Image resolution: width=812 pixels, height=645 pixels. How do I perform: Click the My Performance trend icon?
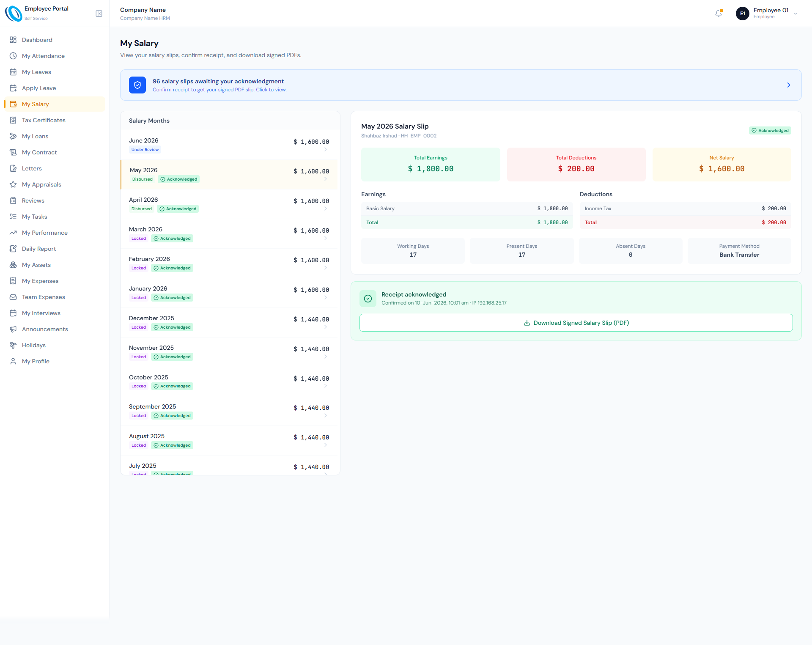click(13, 233)
